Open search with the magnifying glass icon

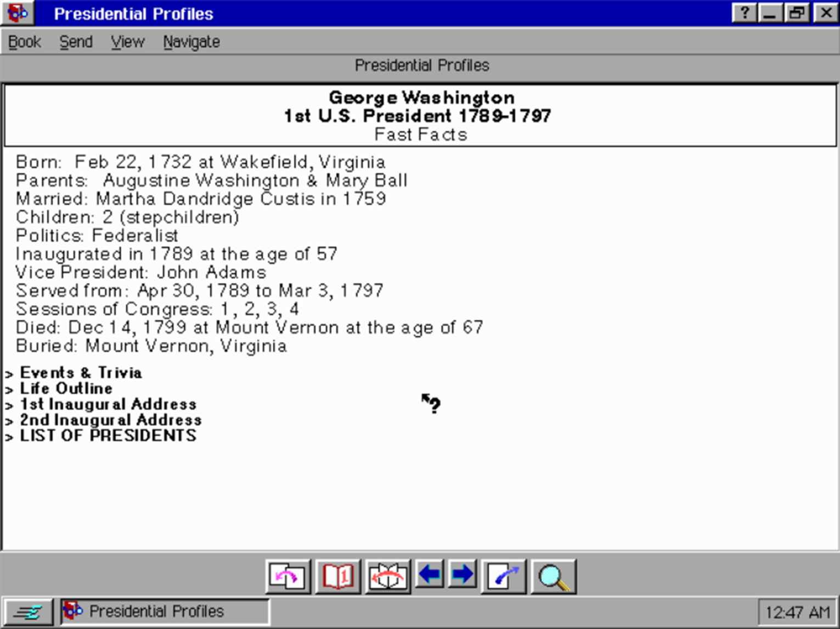tap(554, 576)
